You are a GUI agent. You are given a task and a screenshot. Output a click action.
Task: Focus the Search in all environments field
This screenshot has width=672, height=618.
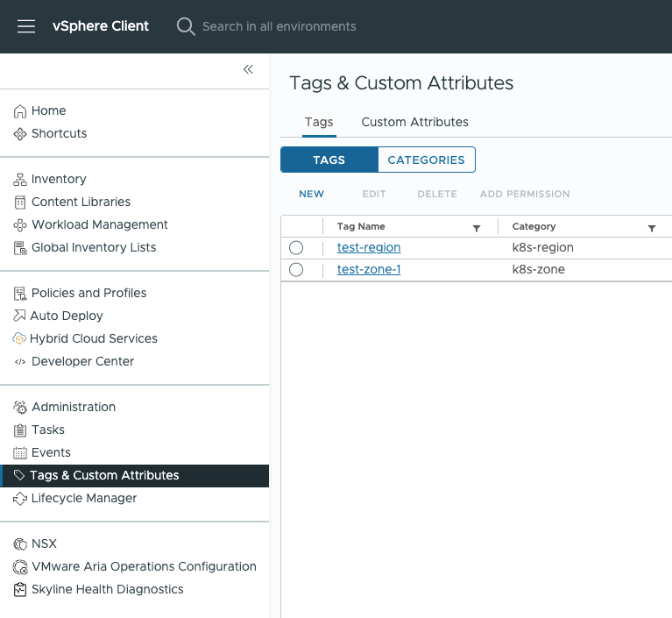(x=279, y=26)
